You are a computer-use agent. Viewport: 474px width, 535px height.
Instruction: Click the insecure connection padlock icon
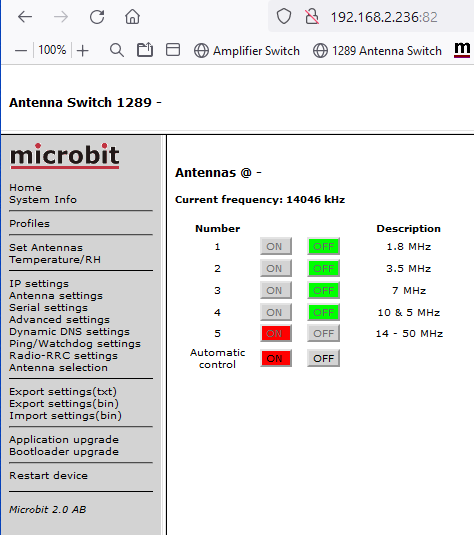(312, 16)
